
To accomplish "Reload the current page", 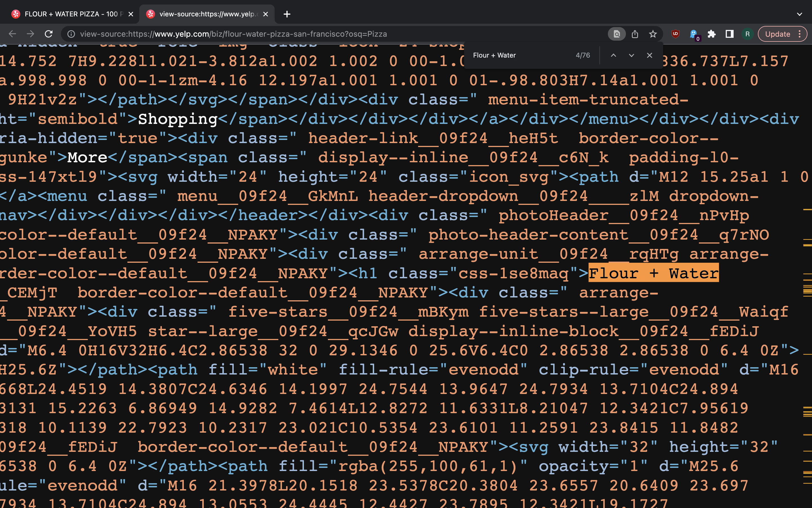I will [x=49, y=34].
